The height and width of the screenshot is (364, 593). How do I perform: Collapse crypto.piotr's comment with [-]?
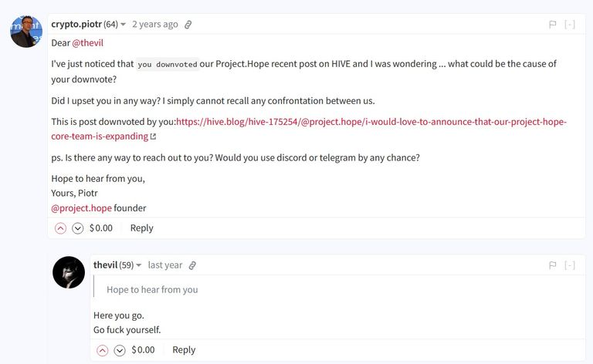pos(570,25)
